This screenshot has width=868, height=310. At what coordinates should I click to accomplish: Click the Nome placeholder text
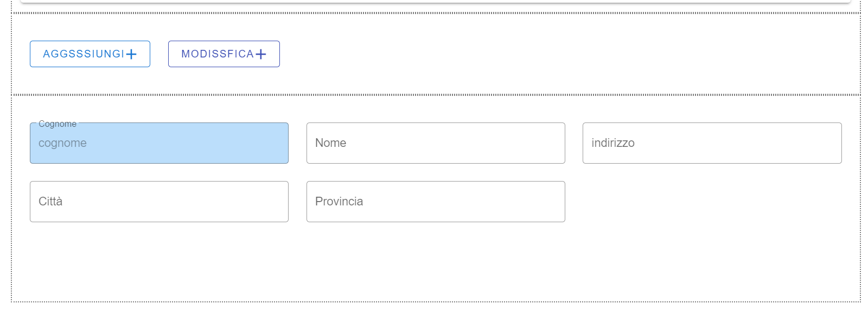coord(330,143)
